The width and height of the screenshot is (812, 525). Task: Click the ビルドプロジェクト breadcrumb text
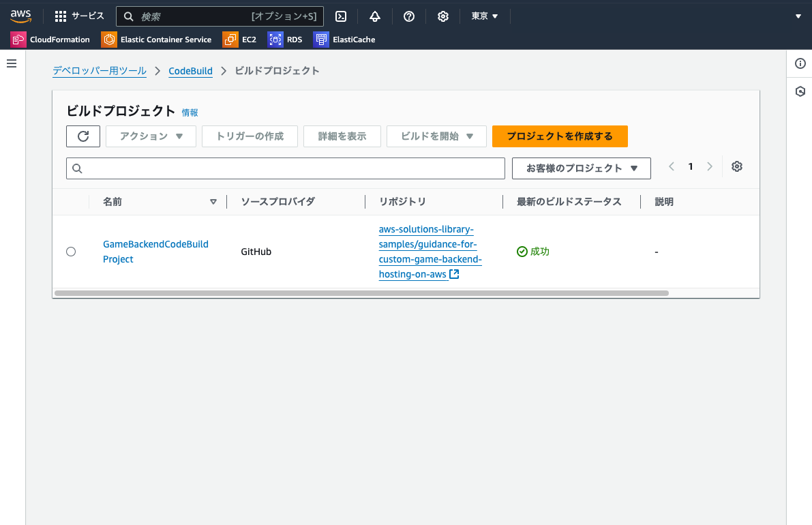[x=277, y=71]
